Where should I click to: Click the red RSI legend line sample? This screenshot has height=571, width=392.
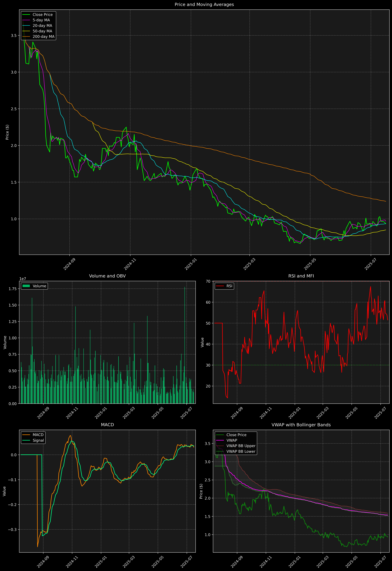(x=220, y=286)
